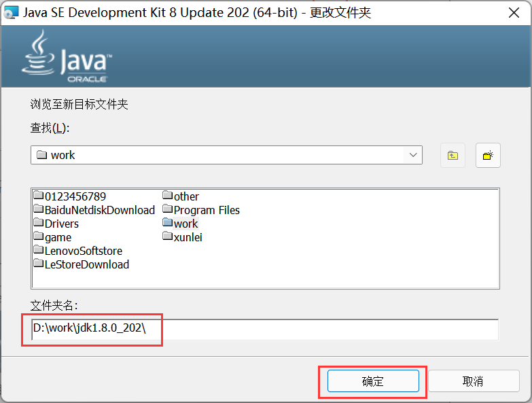
Task: Click the dropdown chevron arrow beside work
Action: 413,155
